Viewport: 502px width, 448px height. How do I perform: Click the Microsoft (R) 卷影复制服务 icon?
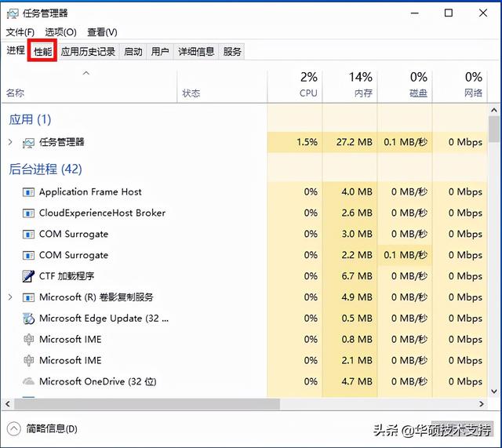point(28,297)
